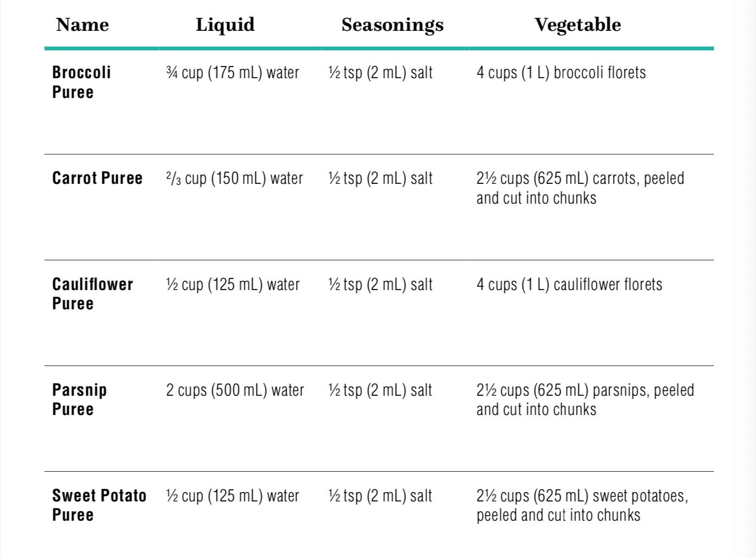Click the Carrot Puree row salt cell
Image resolution: width=756 pixels, height=557 pixels.
[x=380, y=178]
